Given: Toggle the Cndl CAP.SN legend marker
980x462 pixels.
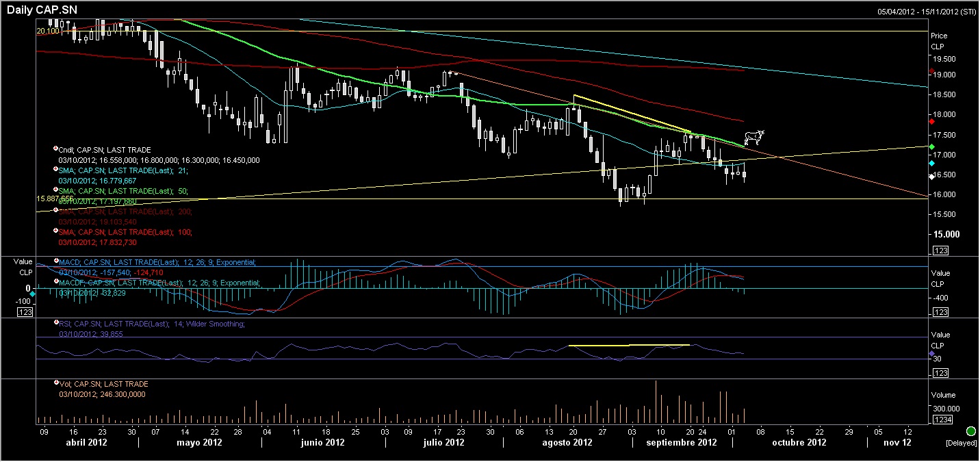Looking at the screenshot, I should click(55, 149).
